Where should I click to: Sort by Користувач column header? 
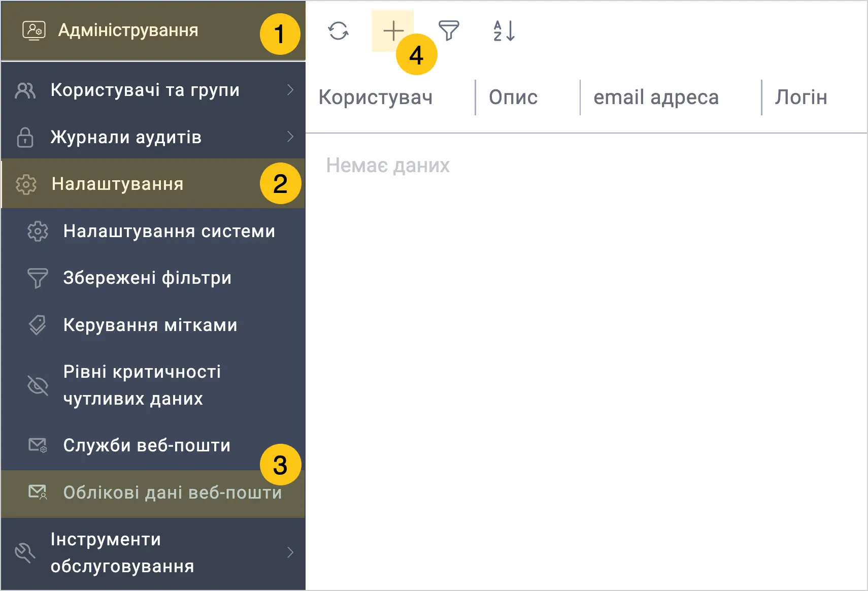[376, 97]
